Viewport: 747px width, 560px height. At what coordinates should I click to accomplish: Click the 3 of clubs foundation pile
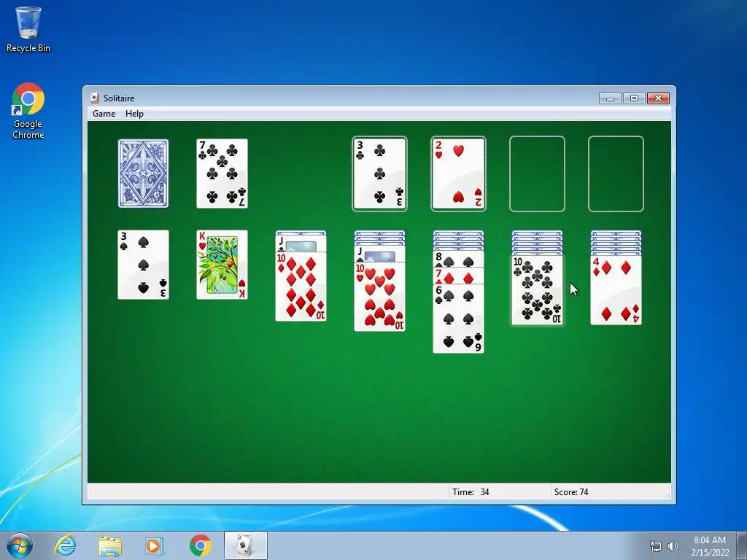(379, 174)
